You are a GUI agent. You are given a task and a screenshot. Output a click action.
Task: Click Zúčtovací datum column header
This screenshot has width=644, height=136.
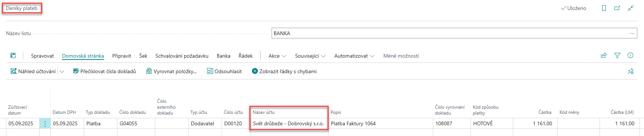(18, 110)
